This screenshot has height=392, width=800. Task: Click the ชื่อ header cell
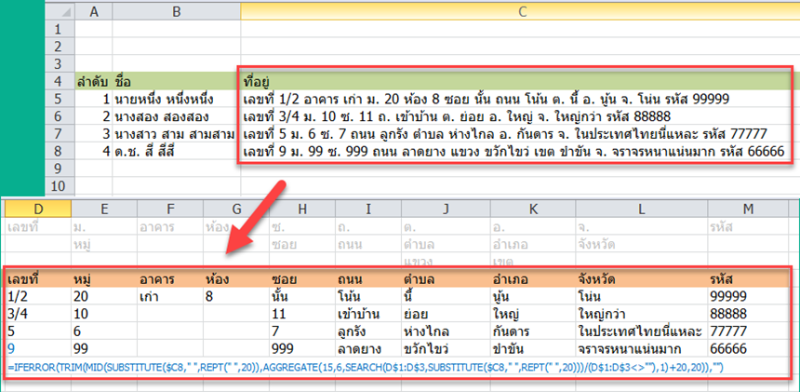point(177,81)
